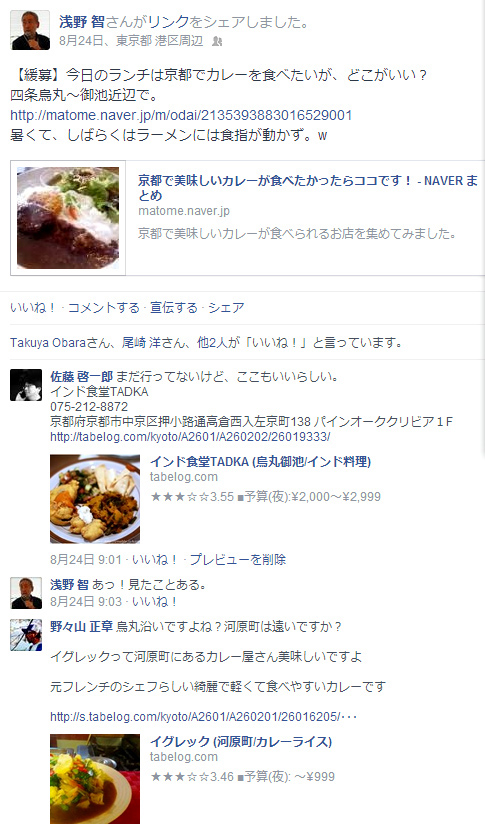This screenshot has width=485, height=837.
Task: Click 浅野 智's avatar in his comment reply
Action: [26, 593]
